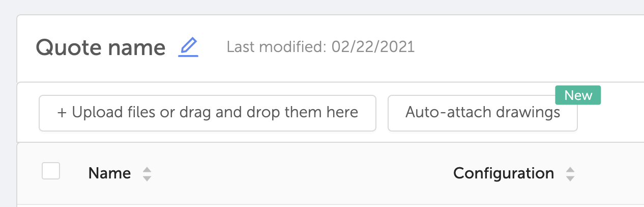Click the Last modified label
644x207 pixels.
coord(277,47)
